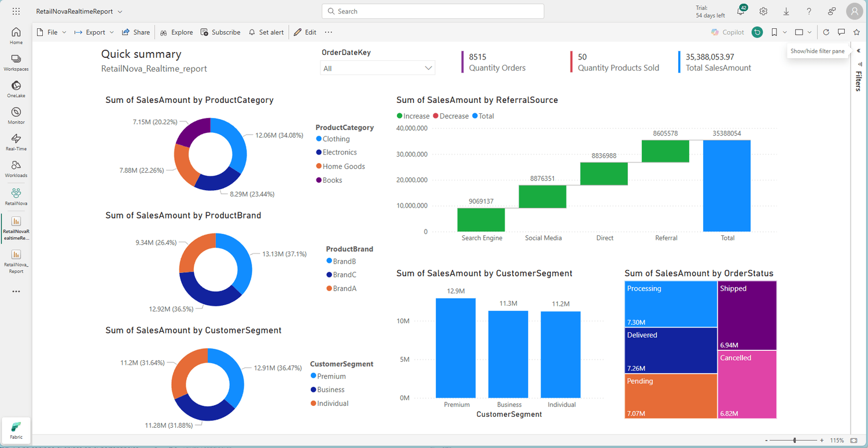The image size is (868, 448).
Task: Toggle BrandA in the ProductBrand legend
Action: click(344, 288)
